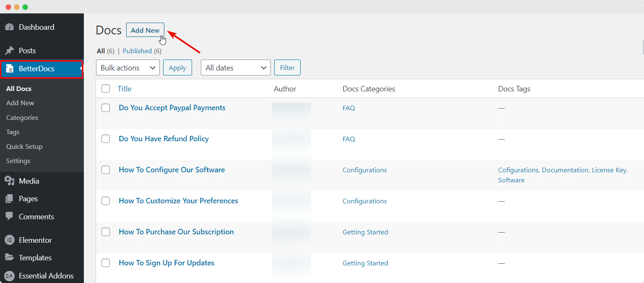The width and height of the screenshot is (644, 283).
Task: Select the Elementor icon in the sidebar
Action: 10,240
